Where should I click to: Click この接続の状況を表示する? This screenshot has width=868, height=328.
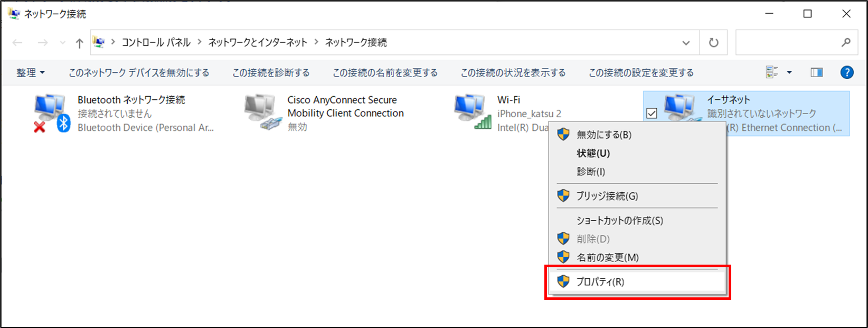[x=513, y=73]
